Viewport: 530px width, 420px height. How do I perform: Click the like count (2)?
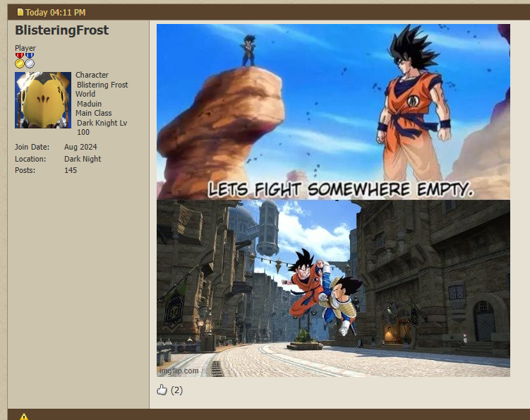coord(176,390)
